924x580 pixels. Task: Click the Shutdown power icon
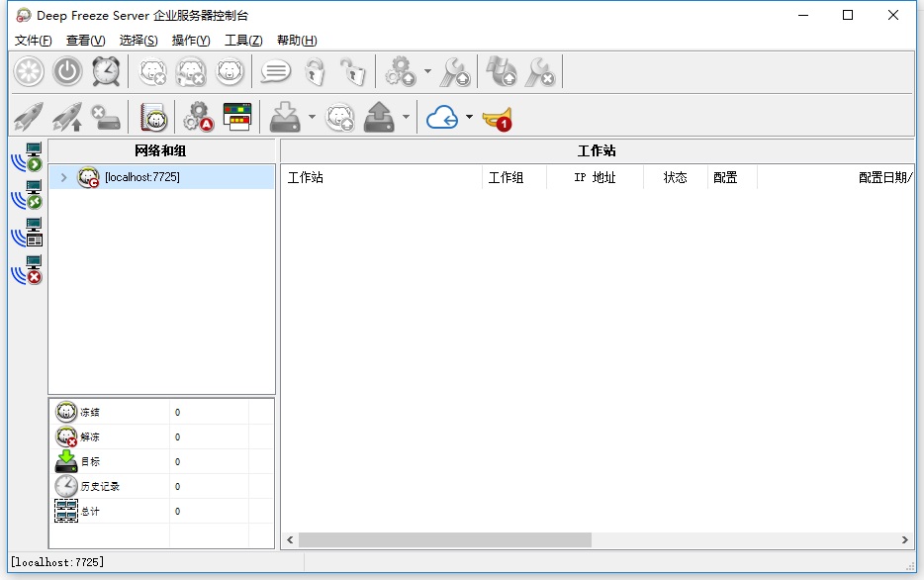coord(68,71)
